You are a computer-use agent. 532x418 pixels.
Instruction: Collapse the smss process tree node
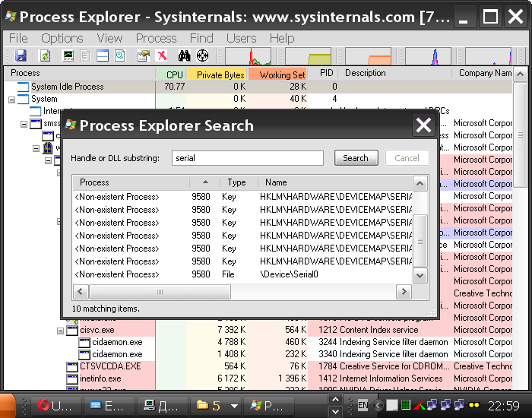pos(24,124)
